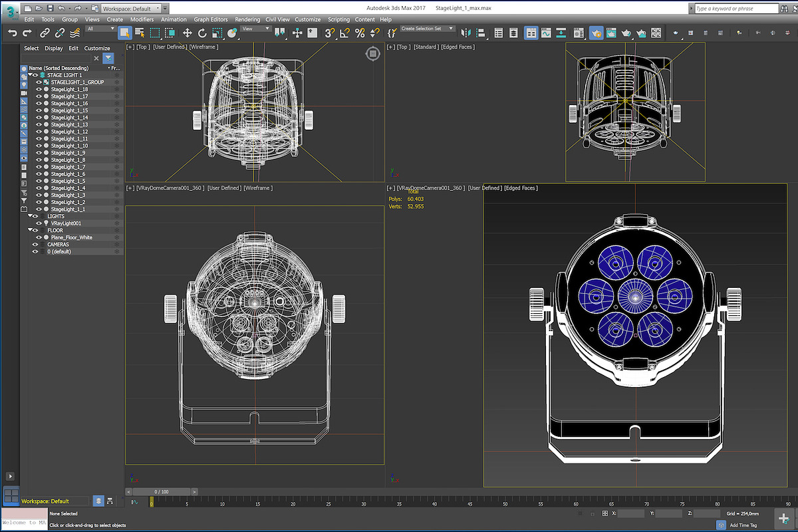Open the Schematic View icon
Image resolution: width=798 pixels, height=532 pixels.
coord(561,33)
